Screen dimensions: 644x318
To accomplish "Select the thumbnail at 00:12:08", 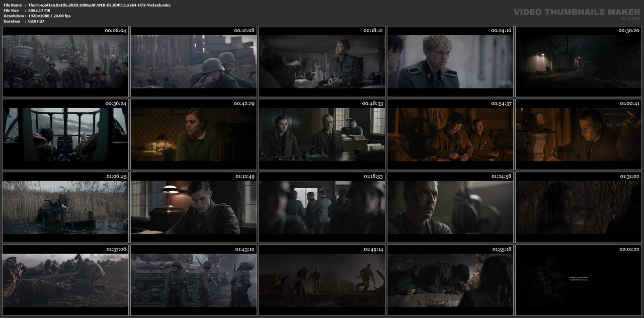I will tap(194, 61).
